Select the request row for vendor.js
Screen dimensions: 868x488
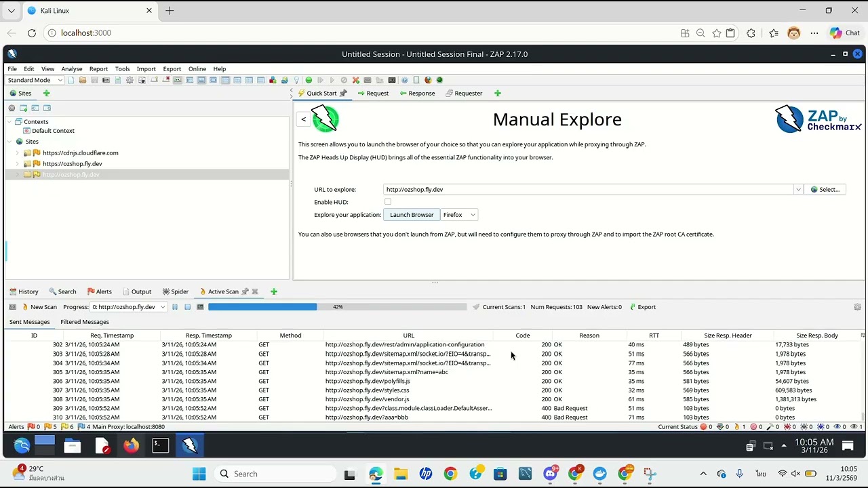434,399
